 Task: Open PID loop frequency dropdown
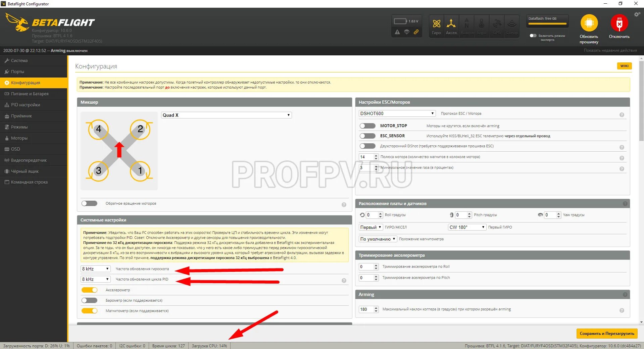[96, 279]
